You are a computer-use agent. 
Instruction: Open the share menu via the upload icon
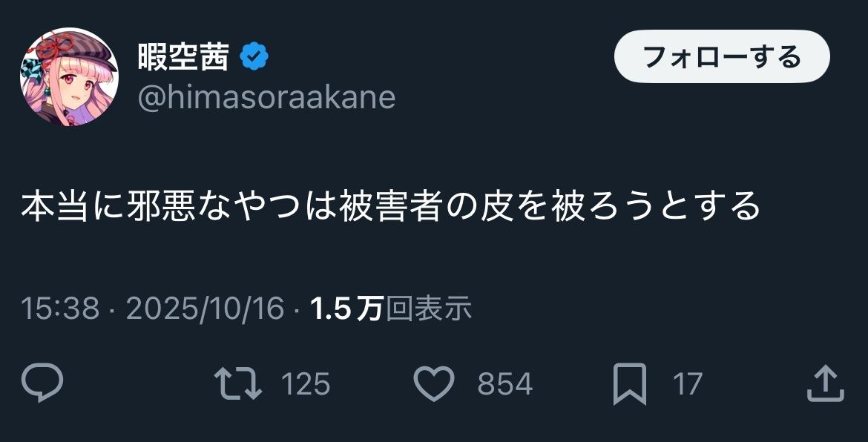824,383
